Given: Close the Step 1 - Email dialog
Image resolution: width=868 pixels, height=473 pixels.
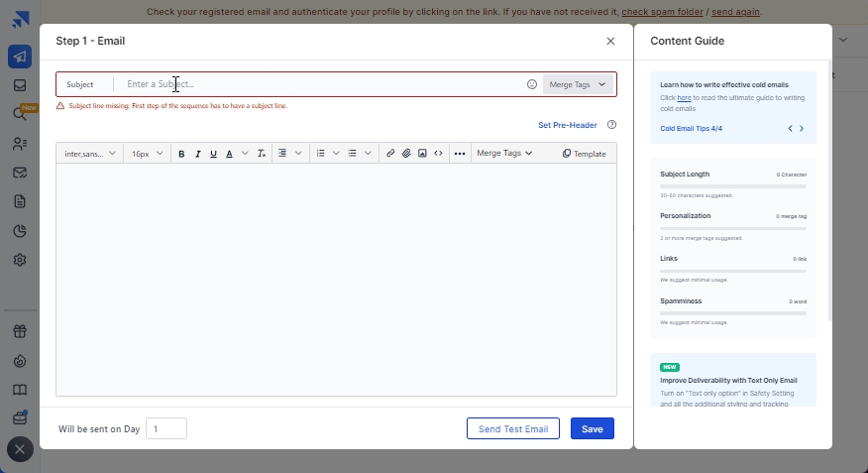Looking at the screenshot, I should (x=610, y=41).
